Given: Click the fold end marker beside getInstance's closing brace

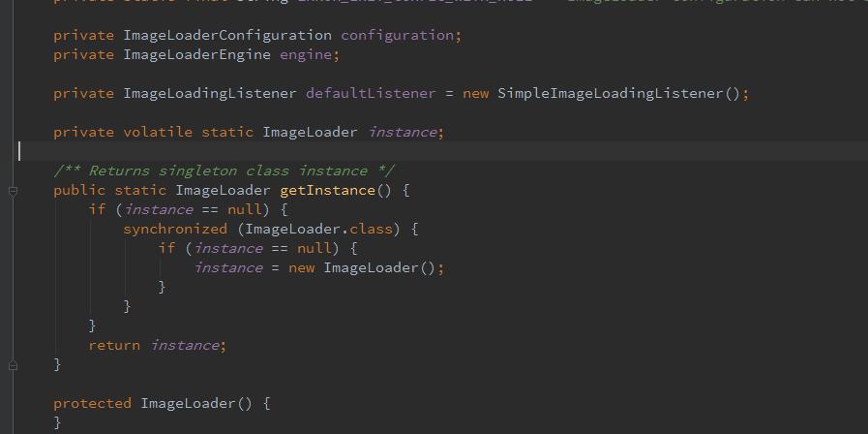Looking at the screenshot, I should click(x=13, y=365).
